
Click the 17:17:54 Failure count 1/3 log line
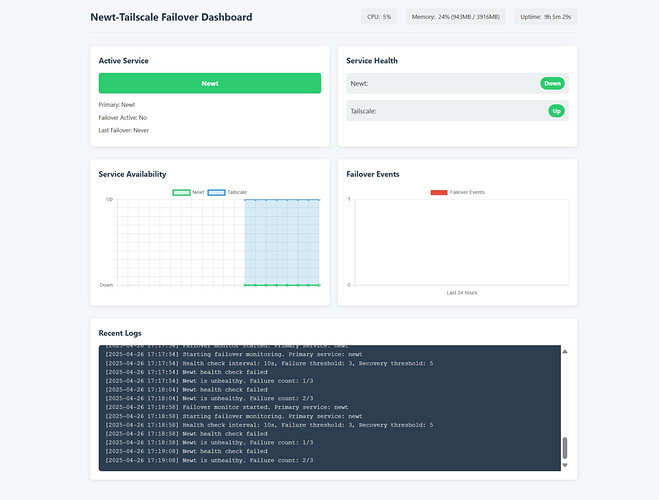(x=209, y=381)
